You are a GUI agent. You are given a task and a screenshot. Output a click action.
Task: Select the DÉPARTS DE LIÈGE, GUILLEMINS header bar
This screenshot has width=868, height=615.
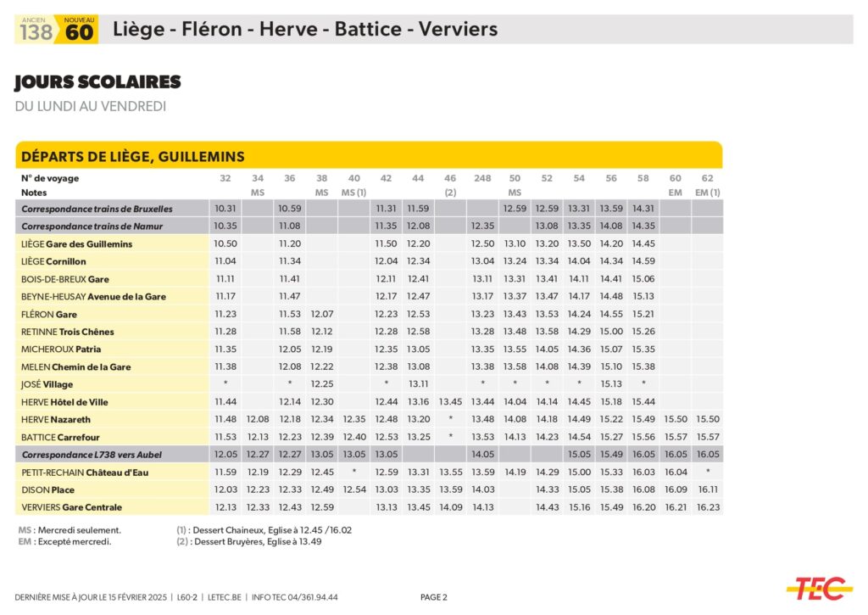pyautogui.click(x=369, y=155)
